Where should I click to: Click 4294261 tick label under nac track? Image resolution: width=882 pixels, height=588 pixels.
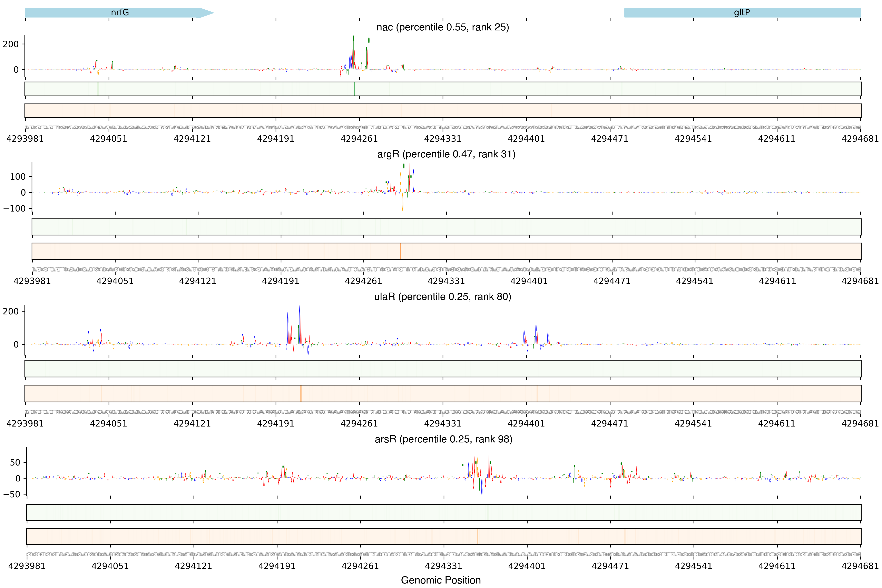tap(359, 139)
